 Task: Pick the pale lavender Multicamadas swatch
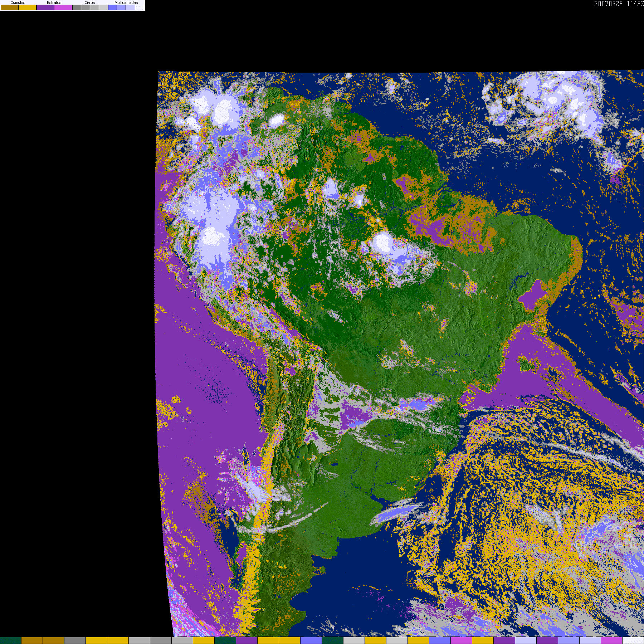point(131,8)
